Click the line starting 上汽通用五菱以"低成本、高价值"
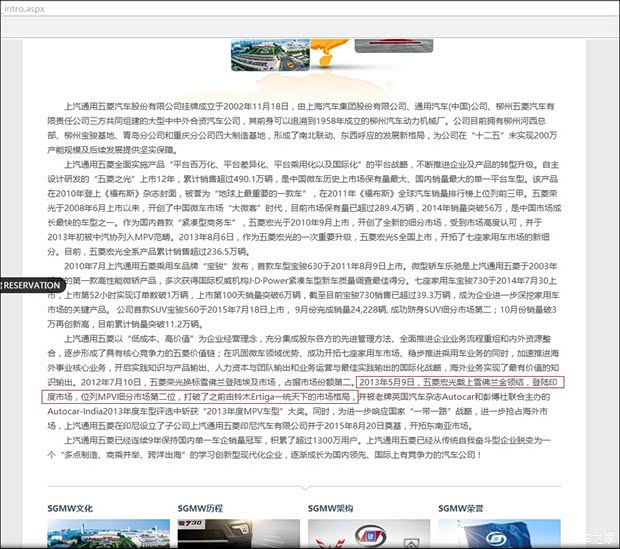Viewport: 620px width, 549px height. click(307, 339)
